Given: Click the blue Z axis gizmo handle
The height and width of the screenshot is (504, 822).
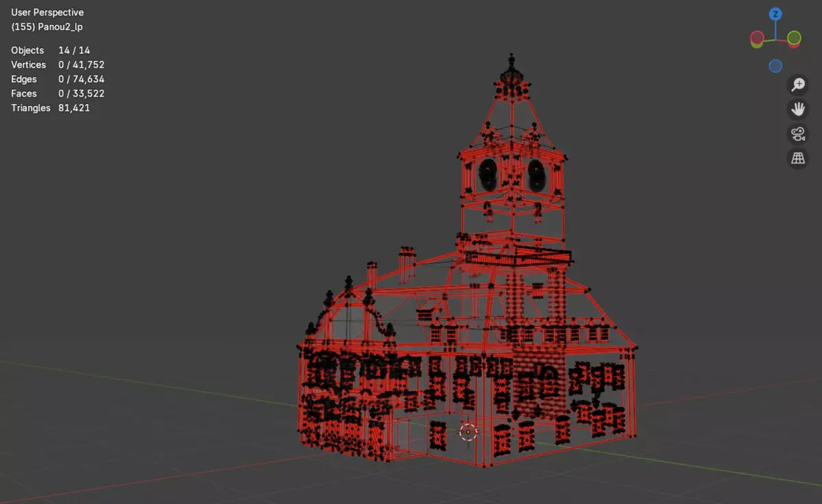Looking at the screenshot, I should pos(775,14).
